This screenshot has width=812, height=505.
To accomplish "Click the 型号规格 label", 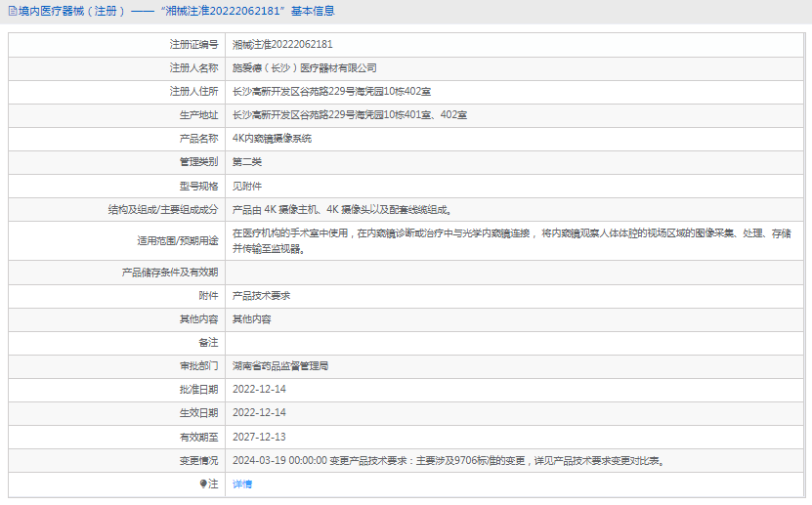I will (199, 186).
